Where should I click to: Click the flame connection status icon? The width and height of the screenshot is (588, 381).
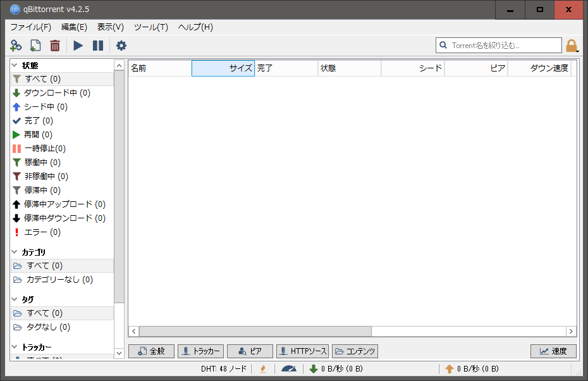262,369
